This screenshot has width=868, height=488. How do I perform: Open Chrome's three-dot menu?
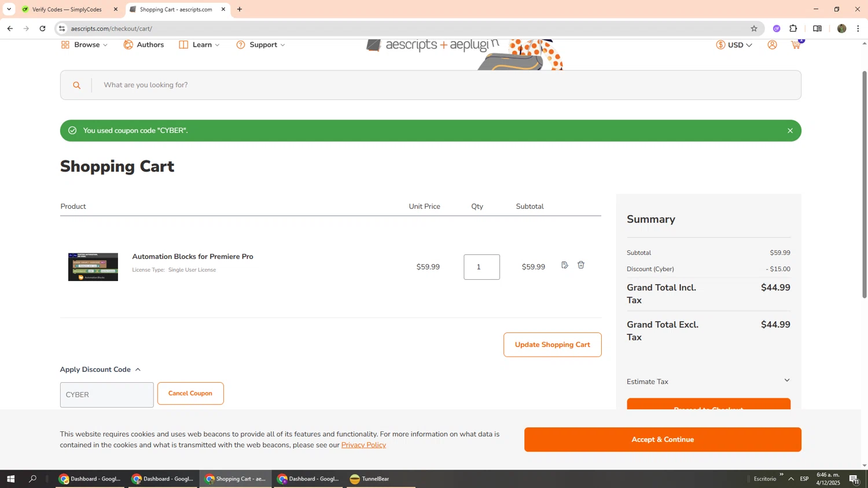pyautogui.click(x=858, y=28)
